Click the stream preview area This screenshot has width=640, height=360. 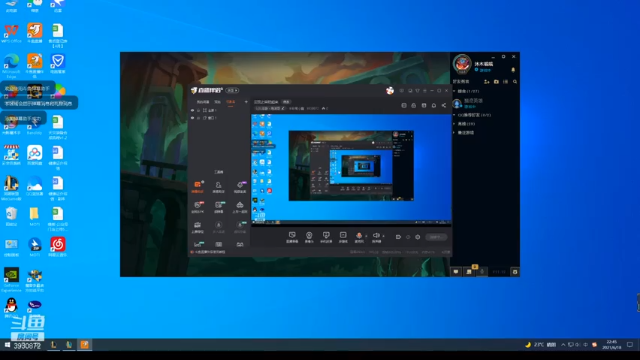[x=351, y=169]
